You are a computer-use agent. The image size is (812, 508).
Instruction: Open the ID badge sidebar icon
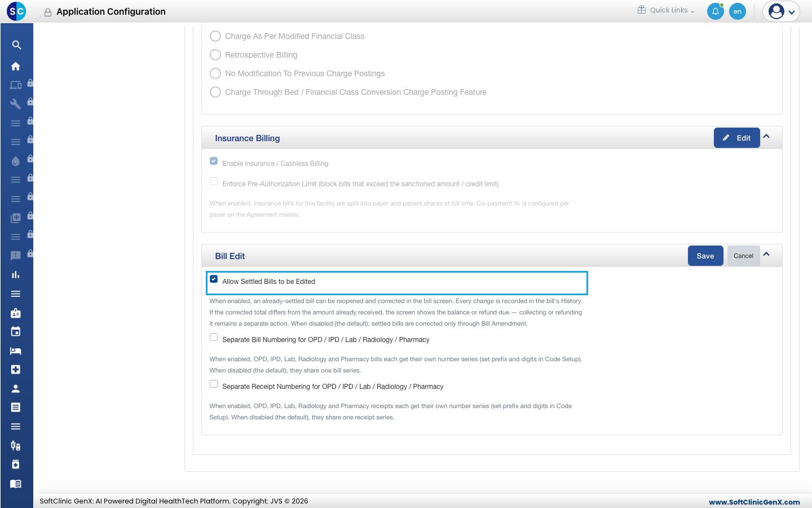(16, 313)
